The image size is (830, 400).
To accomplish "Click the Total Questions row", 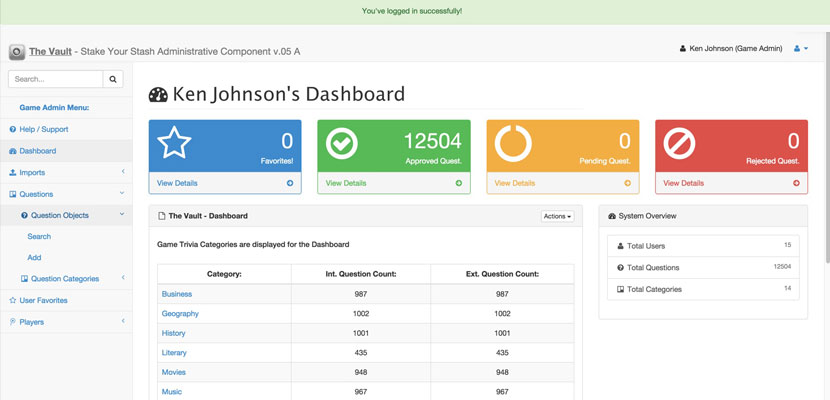I will tap(703, 268).
